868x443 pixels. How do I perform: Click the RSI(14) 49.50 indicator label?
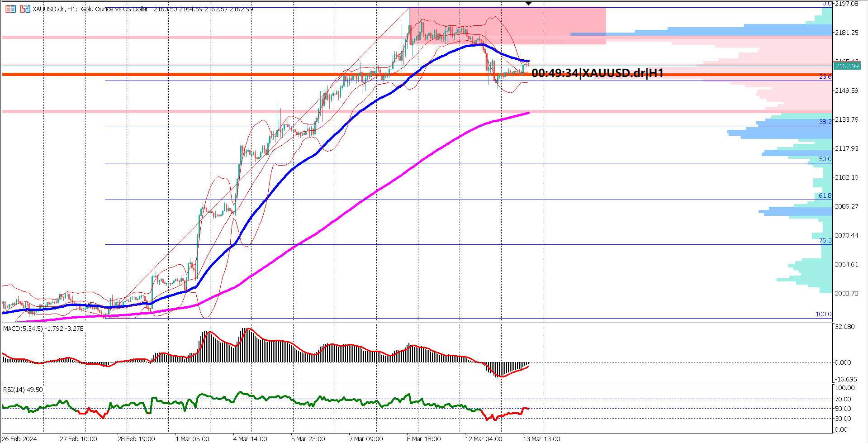22,390
